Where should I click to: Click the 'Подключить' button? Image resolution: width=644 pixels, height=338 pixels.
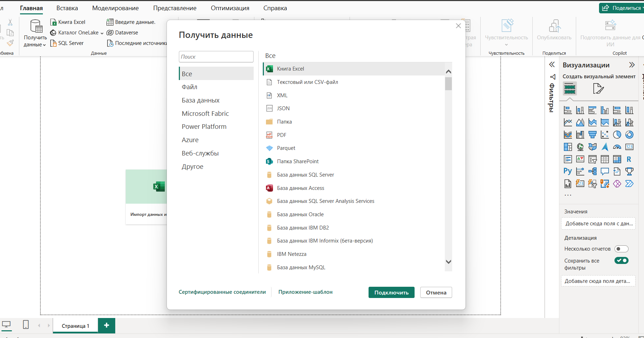click(391, 292)
